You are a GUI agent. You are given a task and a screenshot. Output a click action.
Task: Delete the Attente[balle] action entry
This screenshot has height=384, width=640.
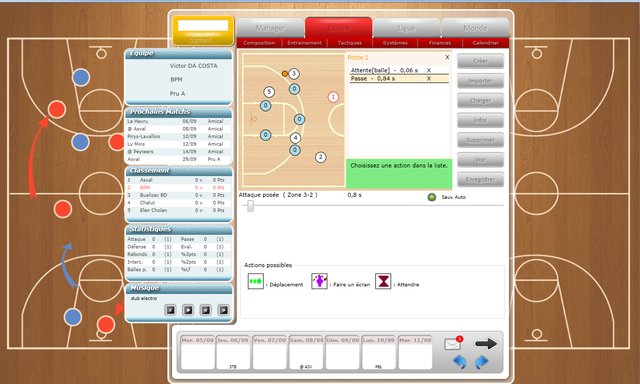(429, 70)
